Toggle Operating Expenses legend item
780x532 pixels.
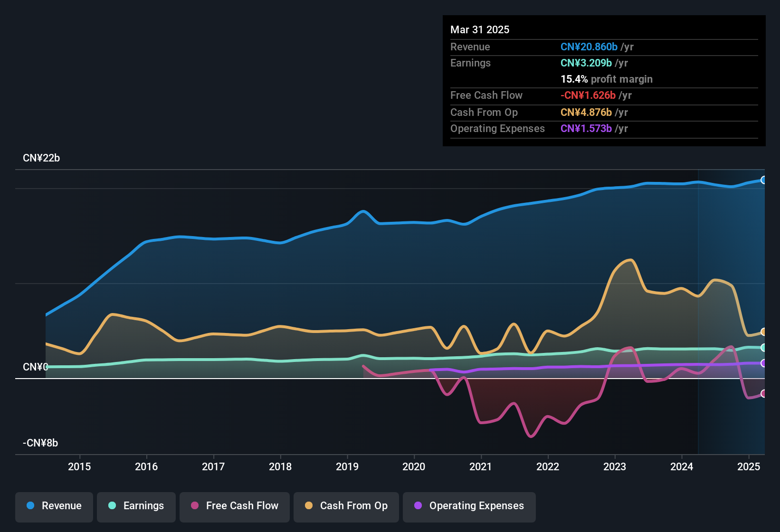469,506
